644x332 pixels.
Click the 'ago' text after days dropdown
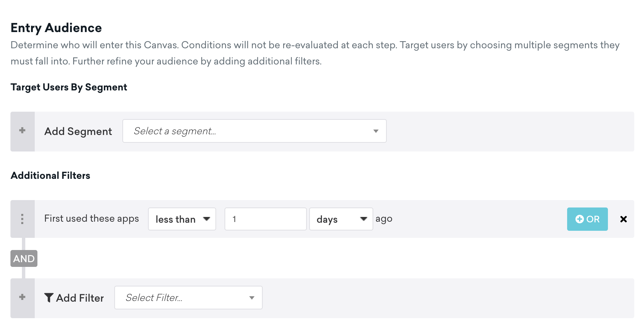(x=384, y=219)
